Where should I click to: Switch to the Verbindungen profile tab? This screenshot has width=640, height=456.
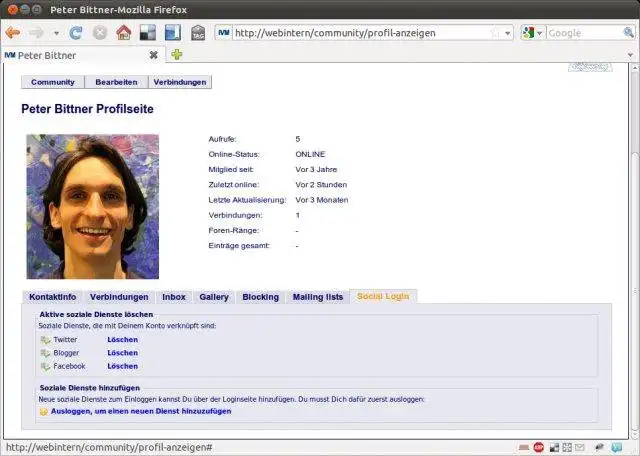119,297
